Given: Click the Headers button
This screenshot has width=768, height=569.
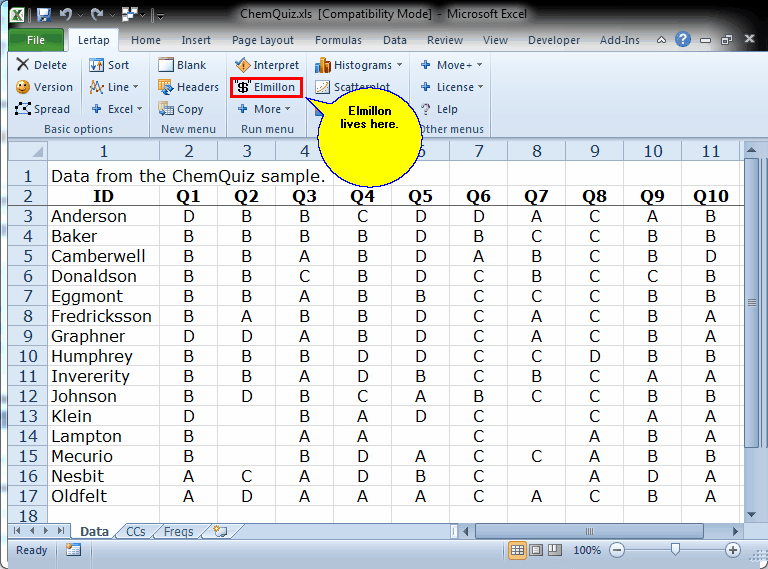Looking at the screenshot, I should (x=188, y=87).
